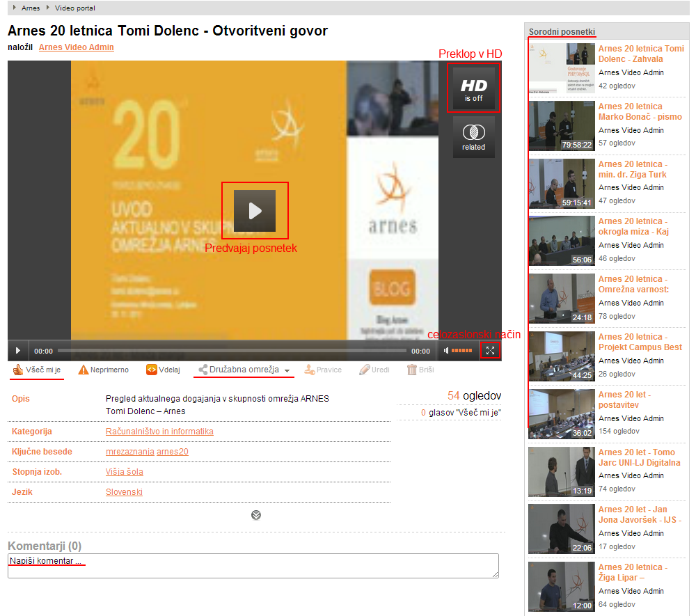Click the Komentarji (0) heading
The height and width of the screenshot is (616, 696).
click(x=45, y=546)
